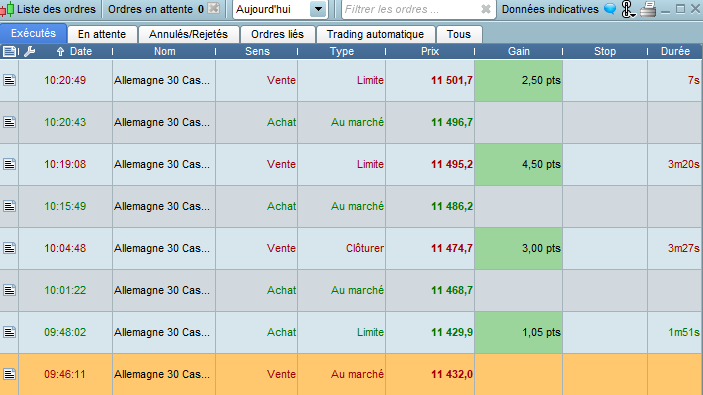Open order details icon for 10:01:22 row
The height and width of the screenshot is (395, 703).
[9, 290]
